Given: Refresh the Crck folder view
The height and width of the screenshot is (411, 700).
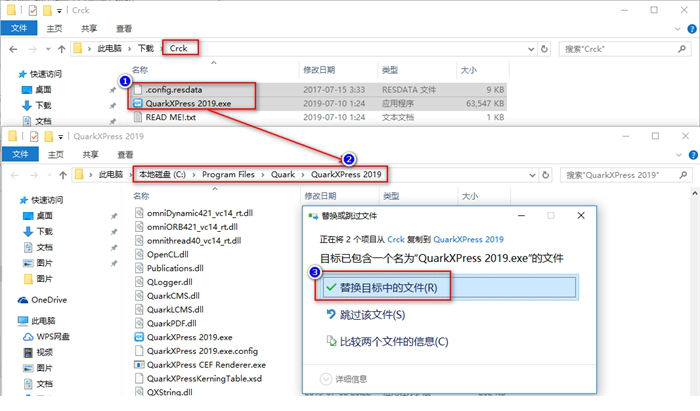Looking at the screenshot, I should 544,49.
